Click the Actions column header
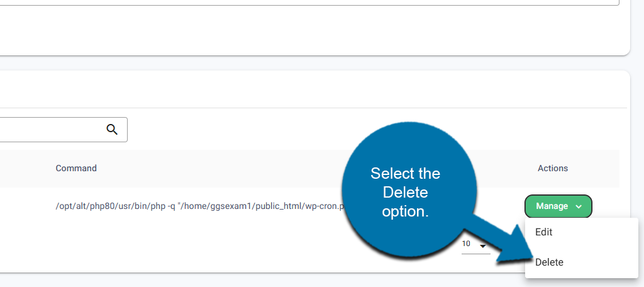The height and width of the screenshot is (287, 644). point(553,169)
